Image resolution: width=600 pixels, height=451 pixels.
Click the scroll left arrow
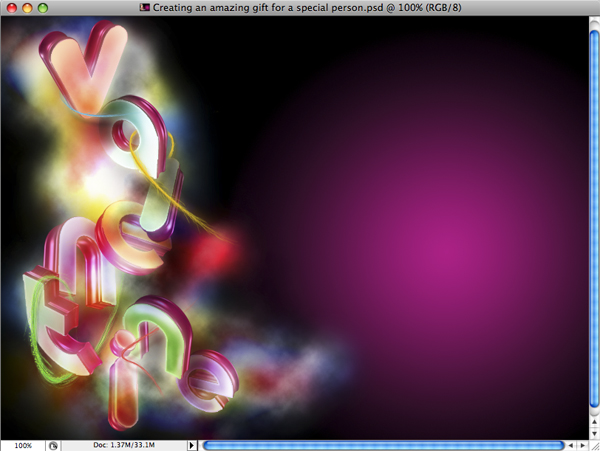[571, 445]
